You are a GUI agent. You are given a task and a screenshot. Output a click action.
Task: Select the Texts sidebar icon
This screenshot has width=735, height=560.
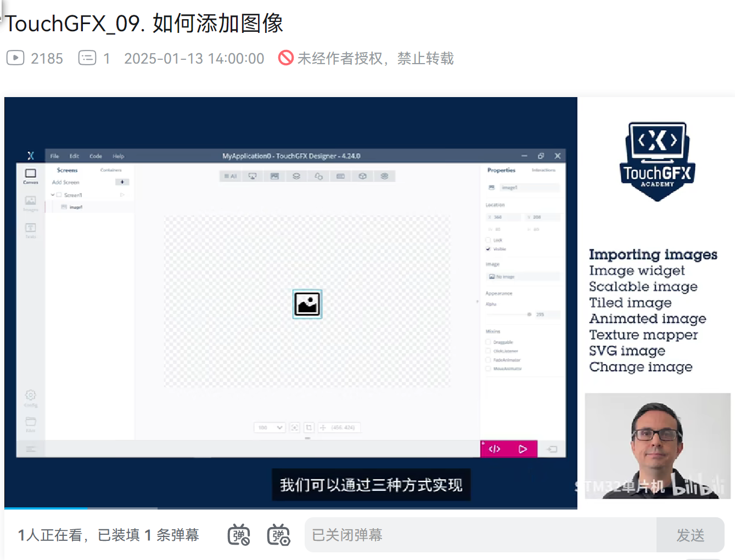31,229
